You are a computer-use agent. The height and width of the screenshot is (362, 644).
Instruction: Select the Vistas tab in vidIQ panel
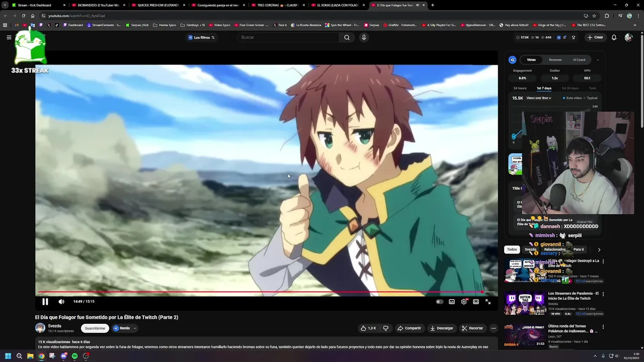(531, 60)
